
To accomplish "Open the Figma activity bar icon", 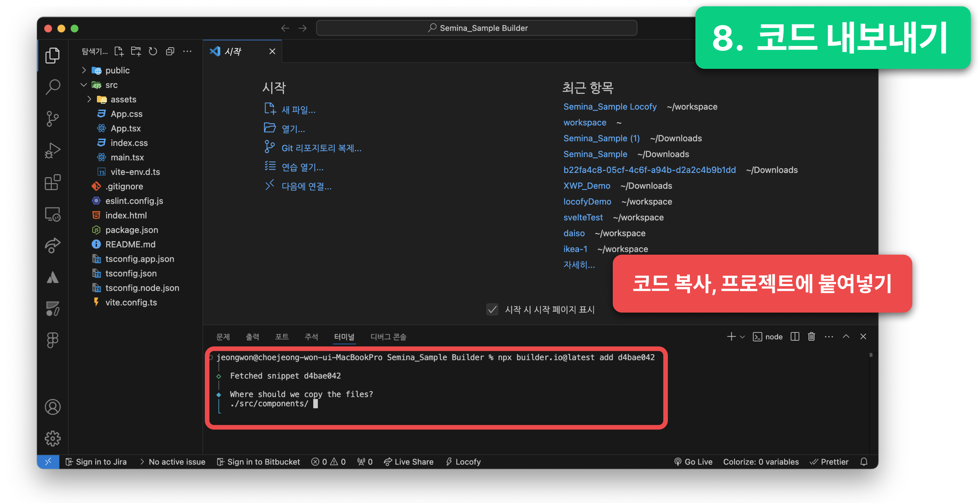I will pos(52,340).
